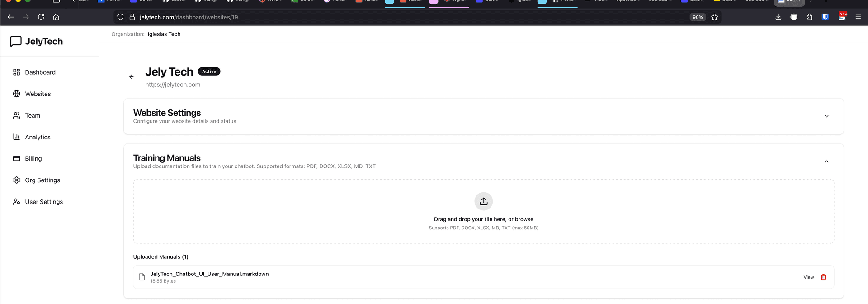Viewport: 868px width, 304px height.
Task: Open the browser hamburger menu
Action: click(x=858, y=17)
